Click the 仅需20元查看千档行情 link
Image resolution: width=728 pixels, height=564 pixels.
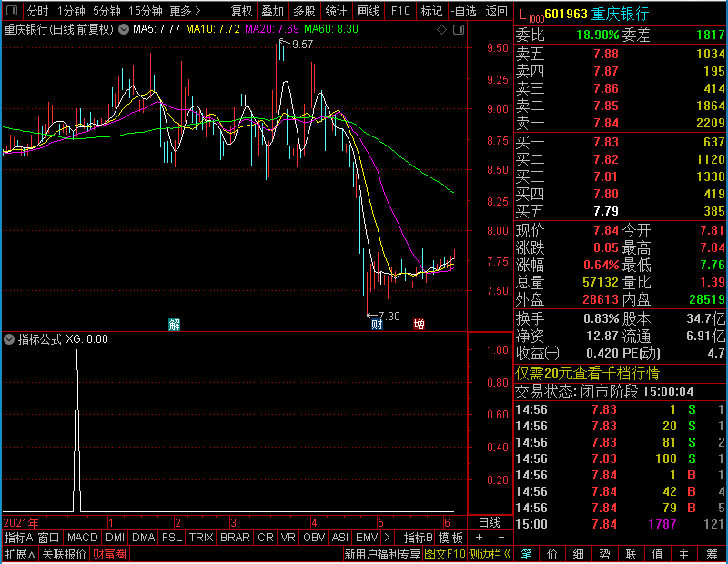pos(587,373)
